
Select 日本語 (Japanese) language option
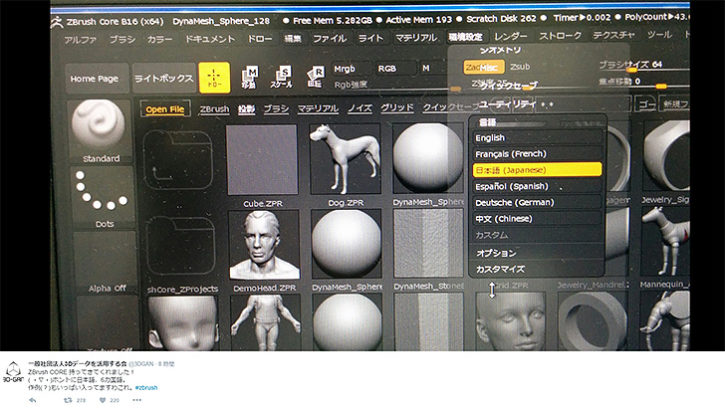pyautogui.click(x=537, y=170)
